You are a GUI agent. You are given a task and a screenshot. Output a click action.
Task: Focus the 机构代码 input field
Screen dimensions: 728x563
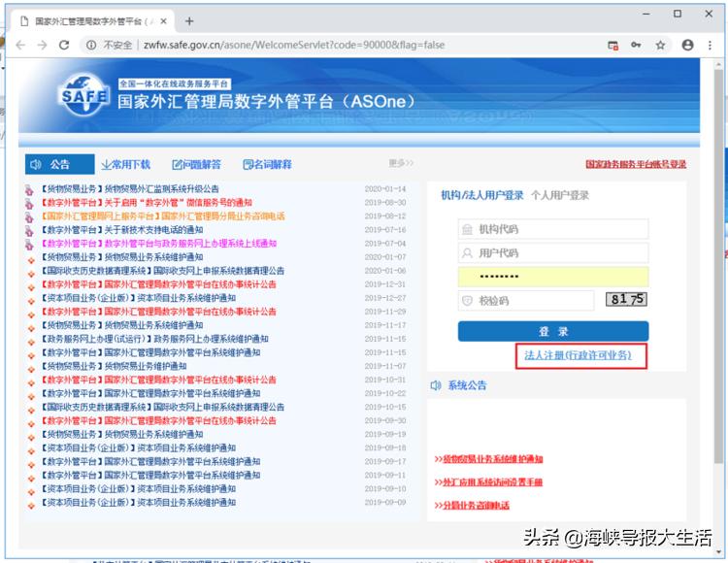[x=553, y=229]
